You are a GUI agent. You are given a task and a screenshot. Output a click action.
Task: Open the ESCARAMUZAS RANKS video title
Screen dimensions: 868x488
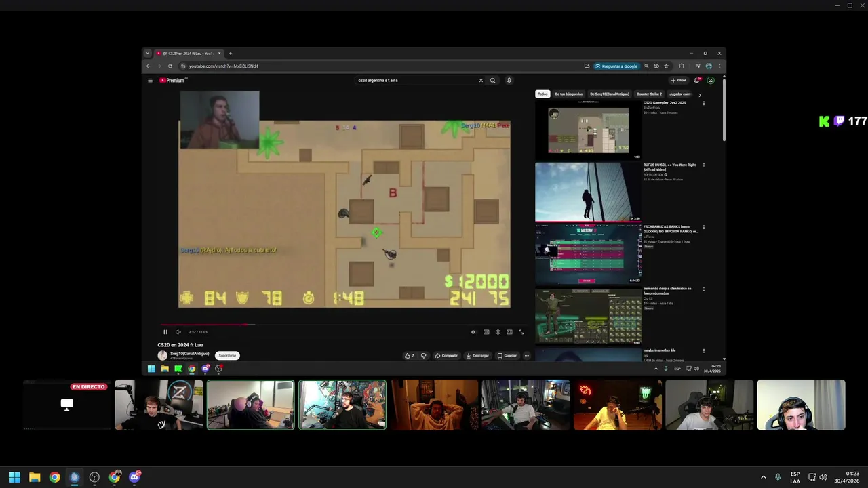[x=670, y=229]
